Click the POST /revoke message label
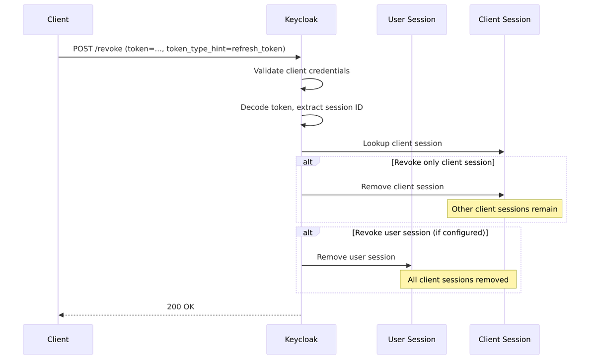 click(179, 49)
